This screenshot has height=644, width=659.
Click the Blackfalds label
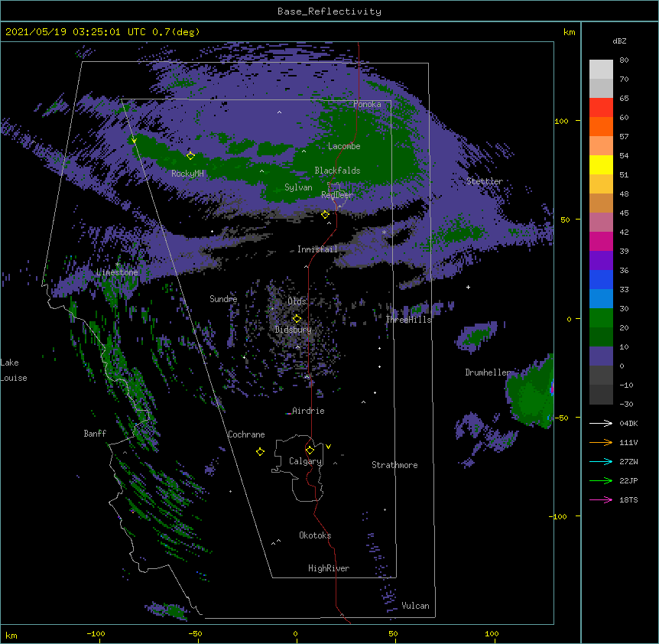337,171
